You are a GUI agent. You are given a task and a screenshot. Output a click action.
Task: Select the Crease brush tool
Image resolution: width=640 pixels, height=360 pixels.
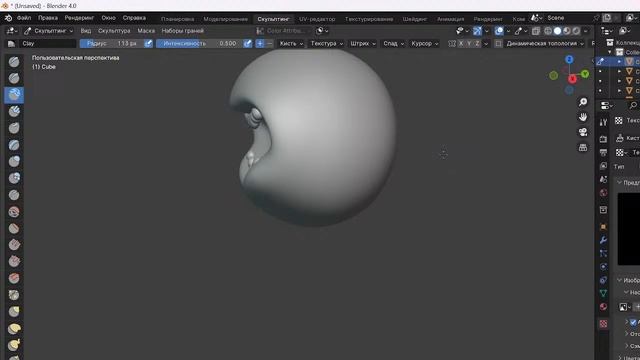14,195
